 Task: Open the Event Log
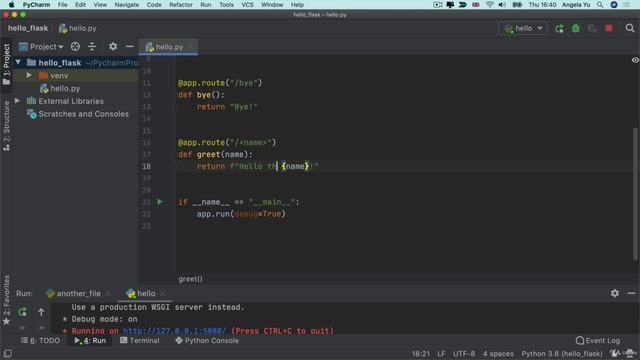coord(598,340)
